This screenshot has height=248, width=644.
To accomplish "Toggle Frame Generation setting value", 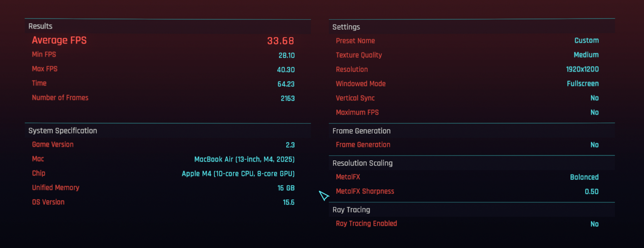I will tap(594, 145).
